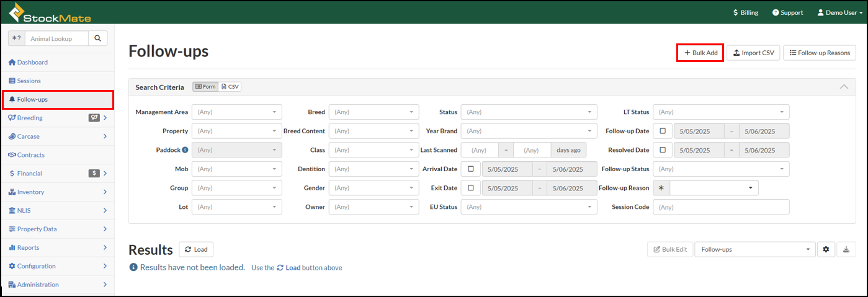The width and height of the screenshot is (868, 297).
Task: Click the wildcard *? lookup icon
Action: point(16,38)
